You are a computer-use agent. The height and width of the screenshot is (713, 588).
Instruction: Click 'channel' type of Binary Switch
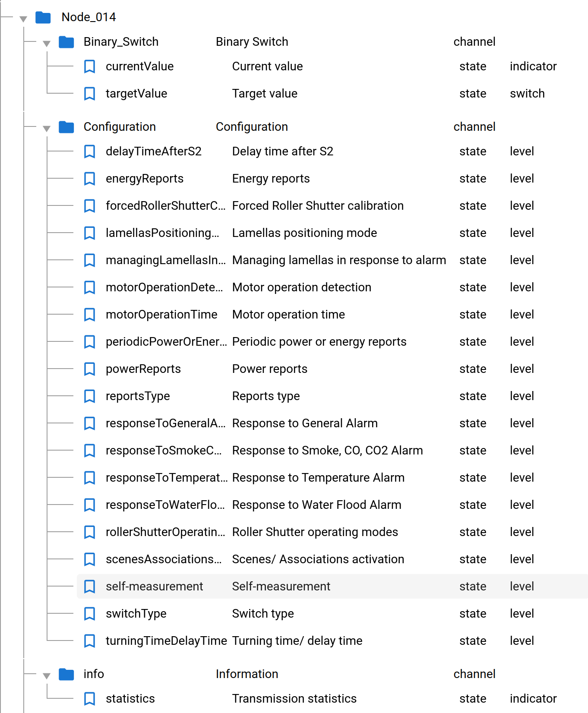[x=474, y=42]
